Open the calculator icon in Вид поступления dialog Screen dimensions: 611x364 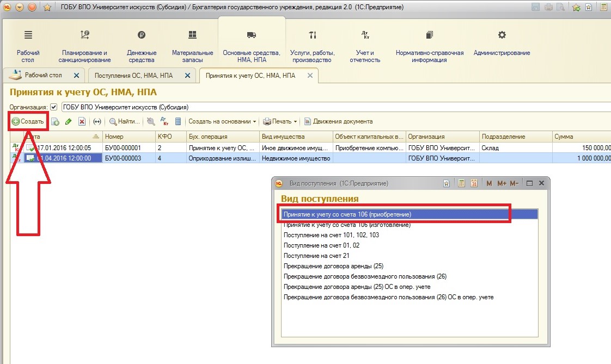(461, 184)
